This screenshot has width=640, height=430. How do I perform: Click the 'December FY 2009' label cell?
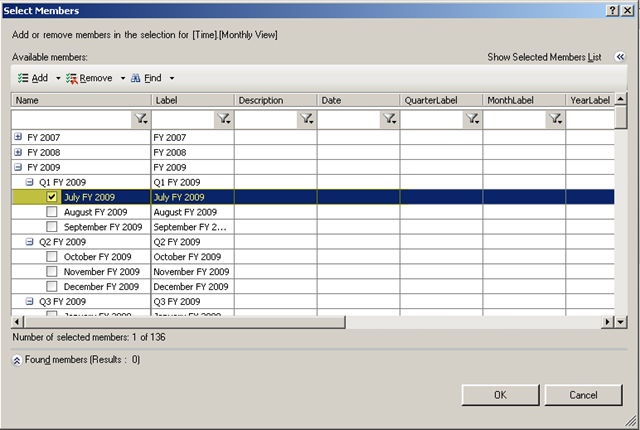tap(193, 287)
